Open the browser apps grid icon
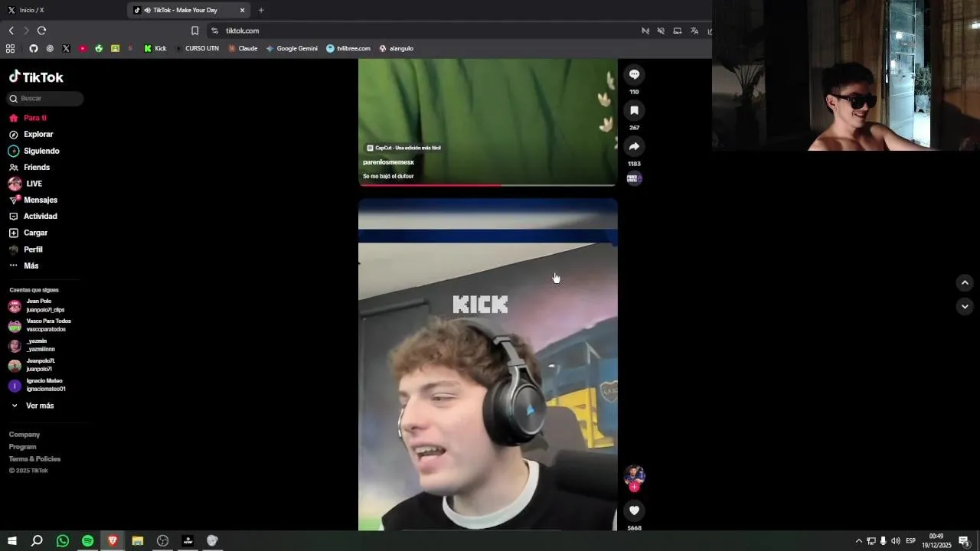 click(x=10, y=48)
